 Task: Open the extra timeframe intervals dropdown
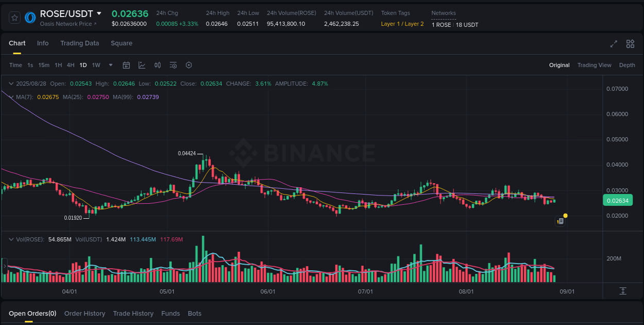click(110, 65)
